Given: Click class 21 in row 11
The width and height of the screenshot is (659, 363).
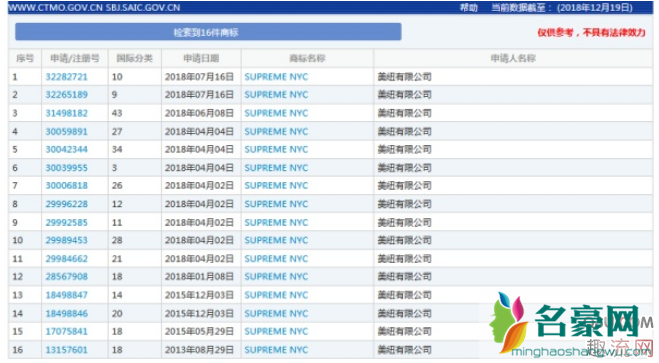Looking at the screenshot, I should coord(117,258).
